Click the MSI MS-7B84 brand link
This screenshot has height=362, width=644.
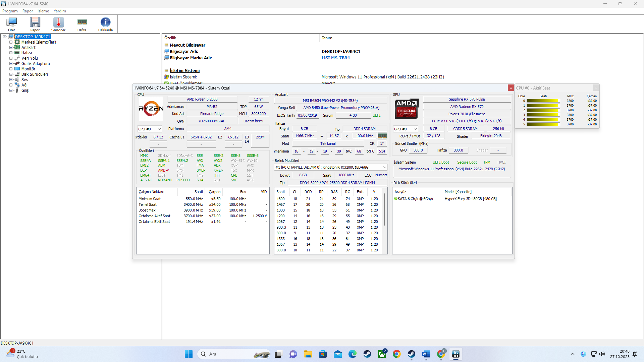click(x=335, y=58)
